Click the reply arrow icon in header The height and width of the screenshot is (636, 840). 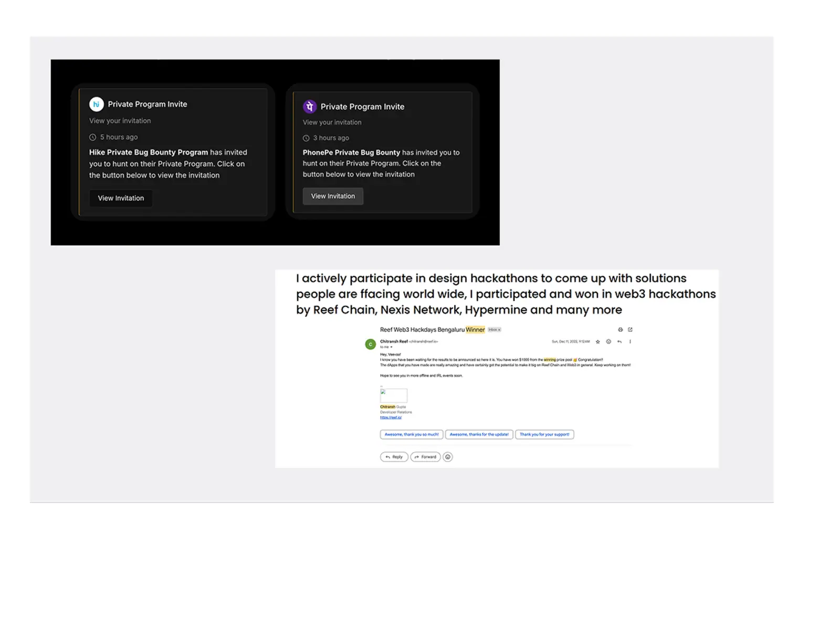tap(619, 342)
